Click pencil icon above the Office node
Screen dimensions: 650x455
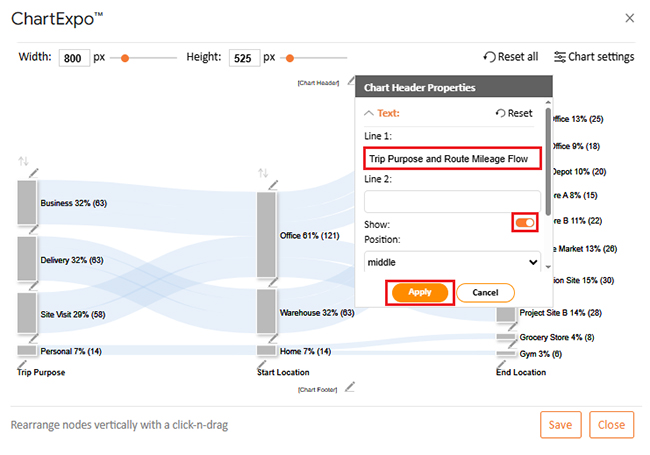click(273, 185)
